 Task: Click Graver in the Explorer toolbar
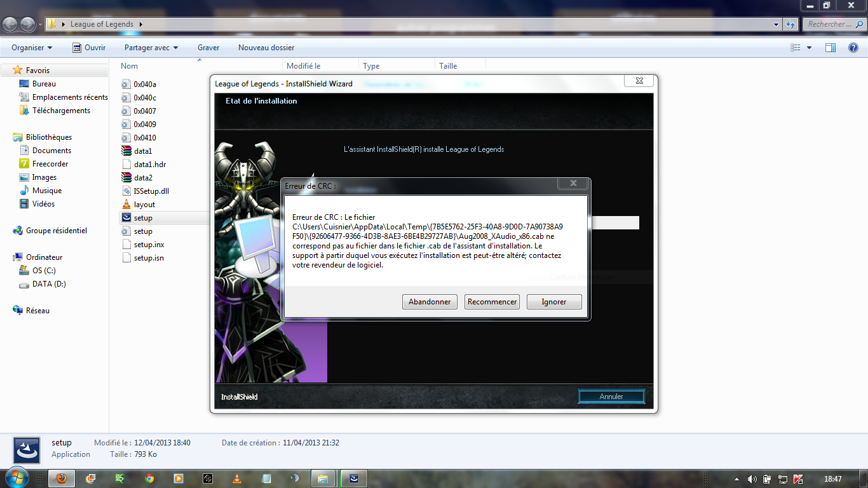pyautogui.click(x=208, y=48)
